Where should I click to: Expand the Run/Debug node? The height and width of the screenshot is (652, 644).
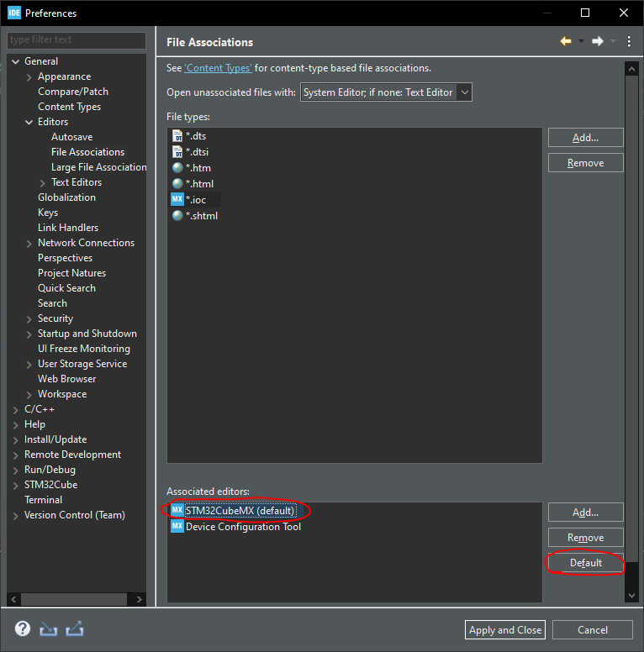[15, 471]
